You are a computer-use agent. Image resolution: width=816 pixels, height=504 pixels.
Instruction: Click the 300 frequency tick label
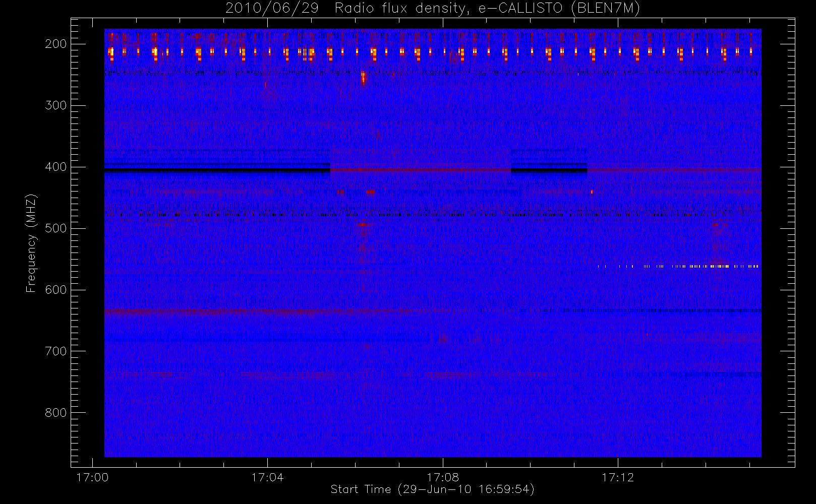56,105
